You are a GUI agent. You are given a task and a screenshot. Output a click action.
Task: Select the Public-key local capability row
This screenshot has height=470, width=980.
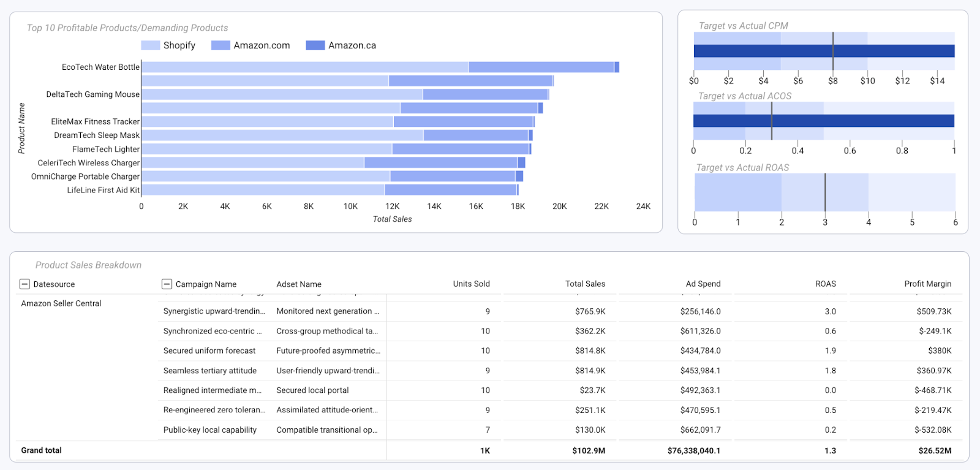[x=209, y=430]
